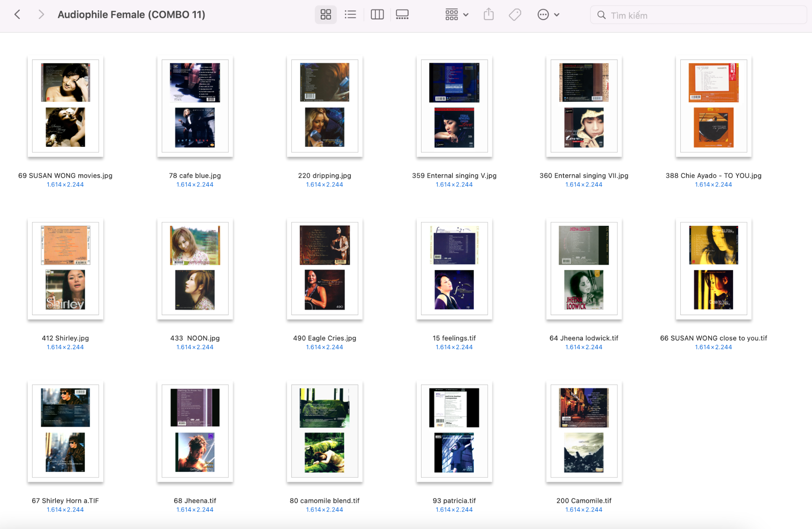Select the 220 dripping.jpg thumbnail
Screen dimensions: 812x529
click(x=325, y=106)
